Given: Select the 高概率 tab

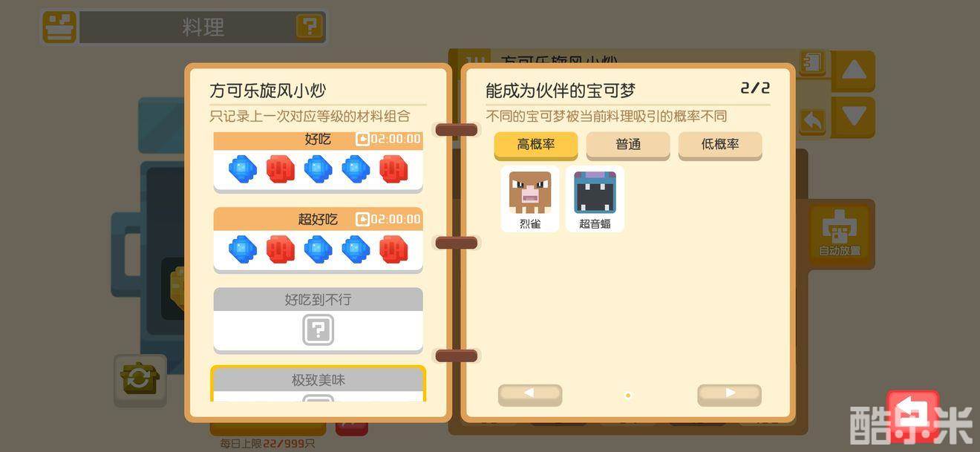Looking at the screenshot, I should pyautogui.click(x=536, y=145).
